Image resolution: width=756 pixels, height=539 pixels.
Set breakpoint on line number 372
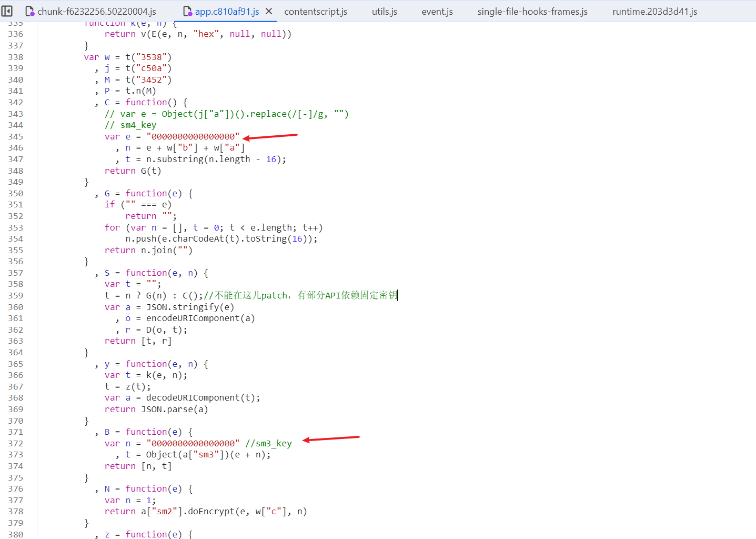pos(16,444)
